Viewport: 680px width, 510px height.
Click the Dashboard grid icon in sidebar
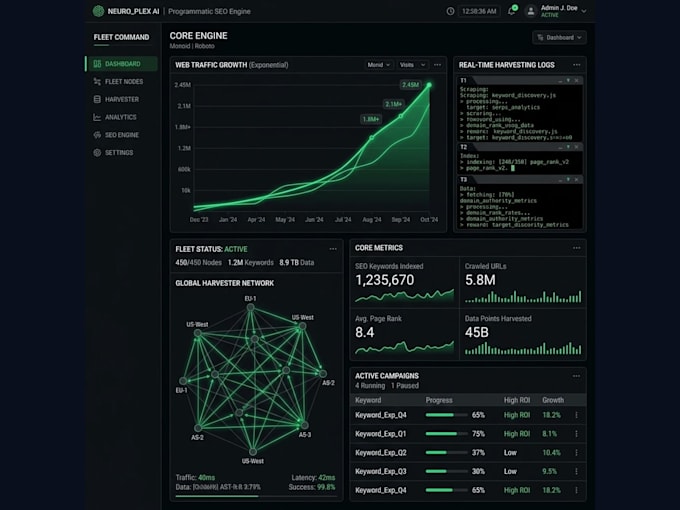(x=97, y=64)
